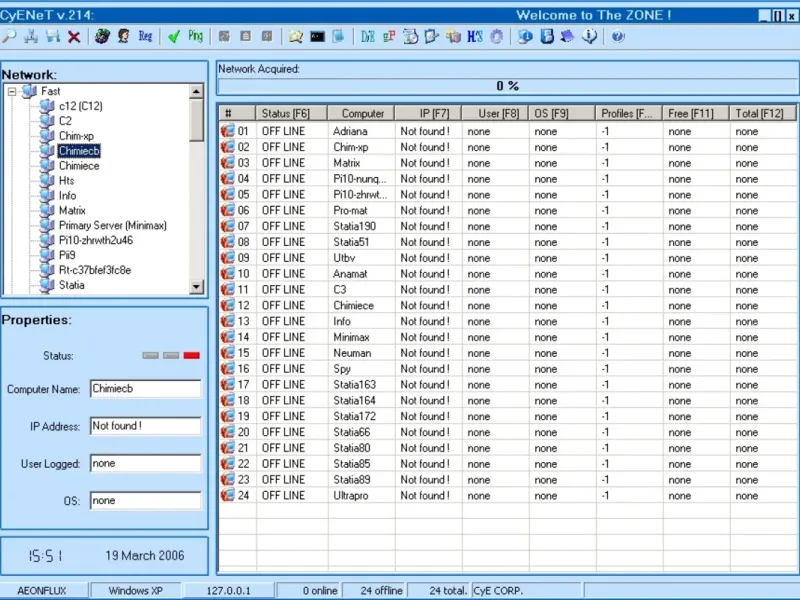Sort by Status [F6] column header
Image resolution: width=800 pixels, height=600 pixels.
coord(291,114)
